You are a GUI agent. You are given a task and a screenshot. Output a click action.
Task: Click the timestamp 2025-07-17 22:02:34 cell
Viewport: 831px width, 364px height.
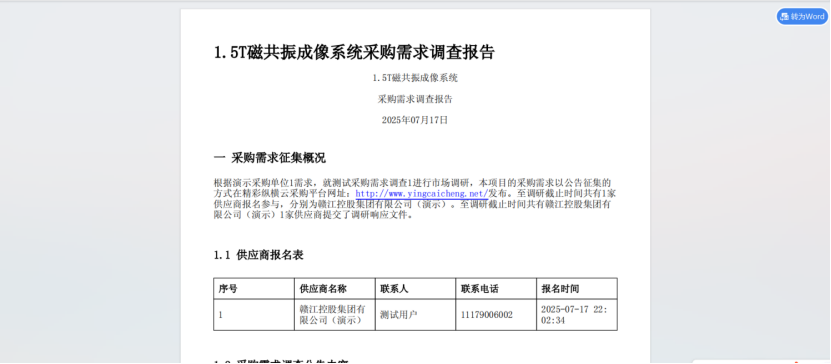(x=577, y=315)
